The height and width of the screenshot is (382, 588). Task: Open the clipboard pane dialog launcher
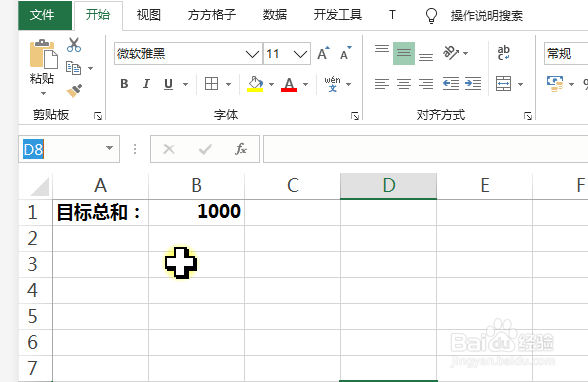pyautogui.click(x=98, y=116)
